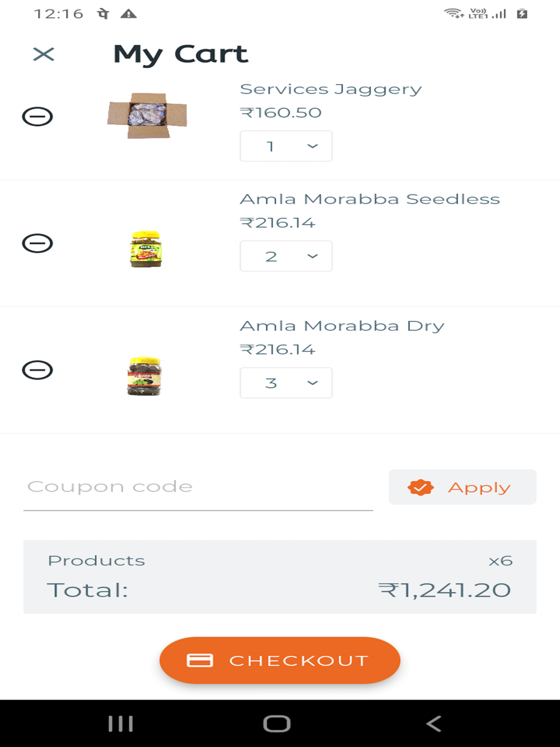The image size is (560, 747).
Task: Open quantity dropdown for Services Jaggery
Action: (x=286, y=146)
